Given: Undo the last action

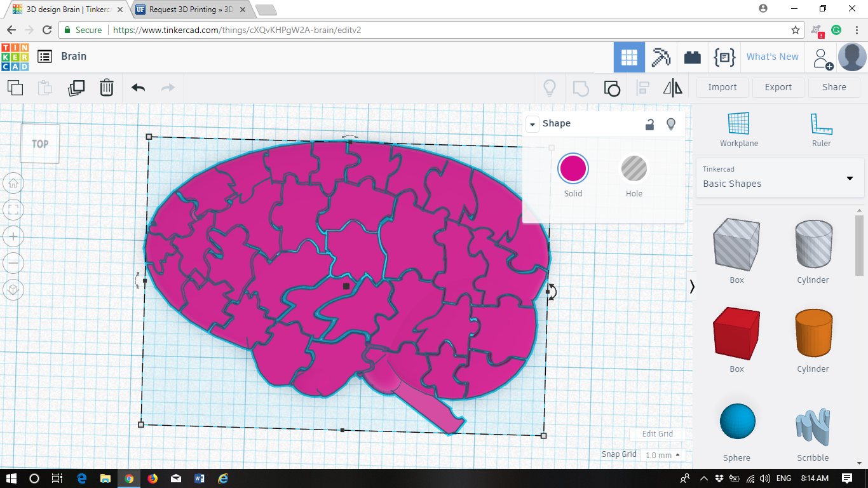Looking at the screenshot, I should coord(139,88).
